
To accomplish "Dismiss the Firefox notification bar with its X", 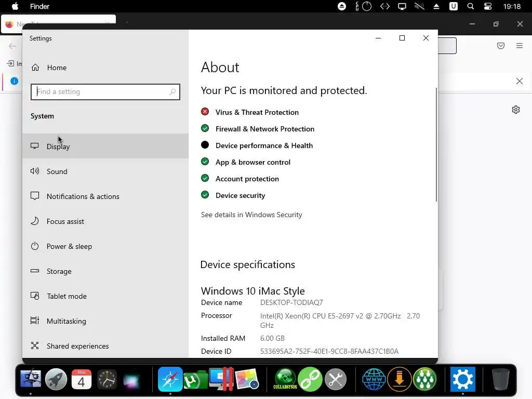I will pyautogui.click(x=520, y=81).
